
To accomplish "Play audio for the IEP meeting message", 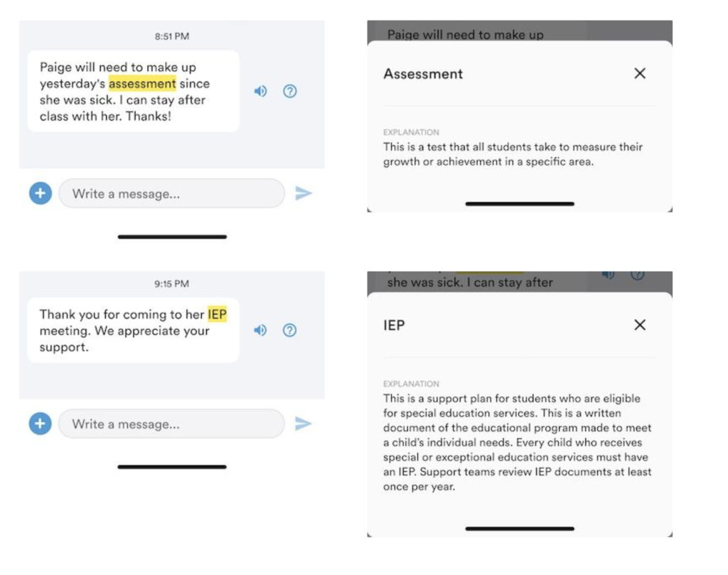I will [261, 330].
